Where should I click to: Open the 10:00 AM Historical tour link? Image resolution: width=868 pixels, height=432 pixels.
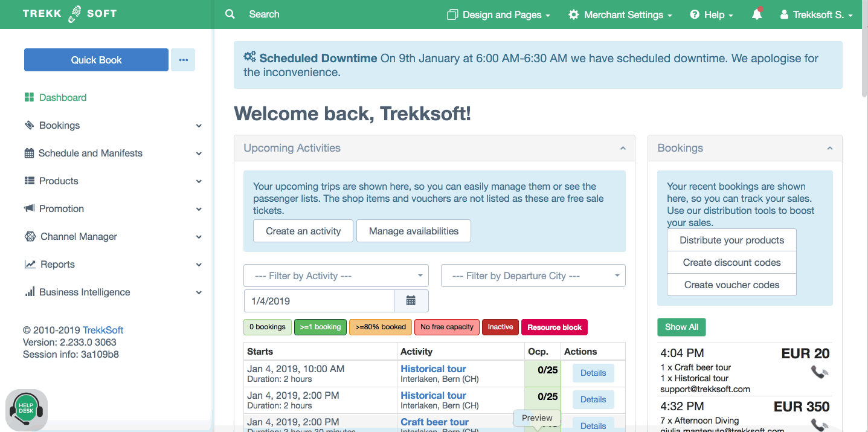(x=433, y=369)
